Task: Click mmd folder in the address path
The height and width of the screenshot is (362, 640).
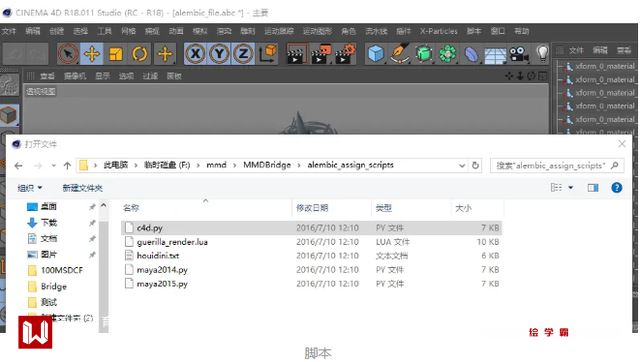Action: pyautogui.click(x=216, y=165)
